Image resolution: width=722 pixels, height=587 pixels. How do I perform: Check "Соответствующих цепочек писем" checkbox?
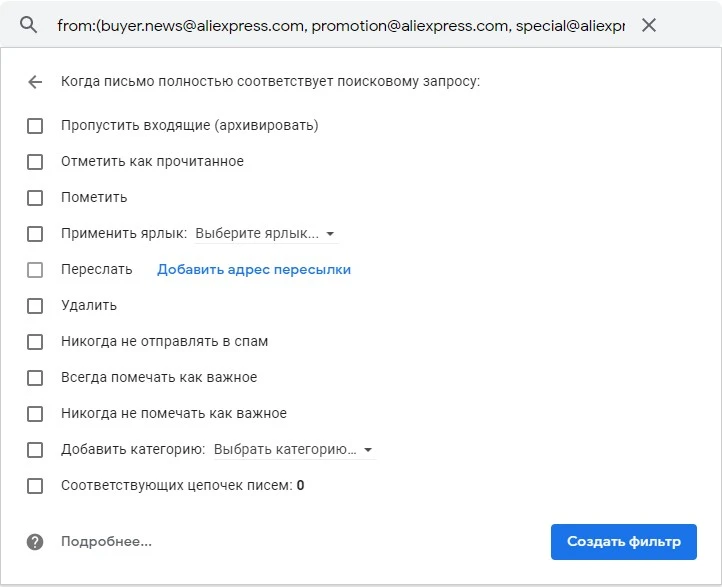coord(35,486)
